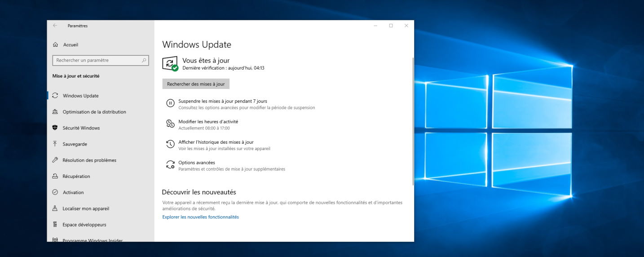Viewport: 644px width, 257px height.
Task: Click the Options avancées gear-sync icon
Action: pyautogui.click(x=170, y=165)
